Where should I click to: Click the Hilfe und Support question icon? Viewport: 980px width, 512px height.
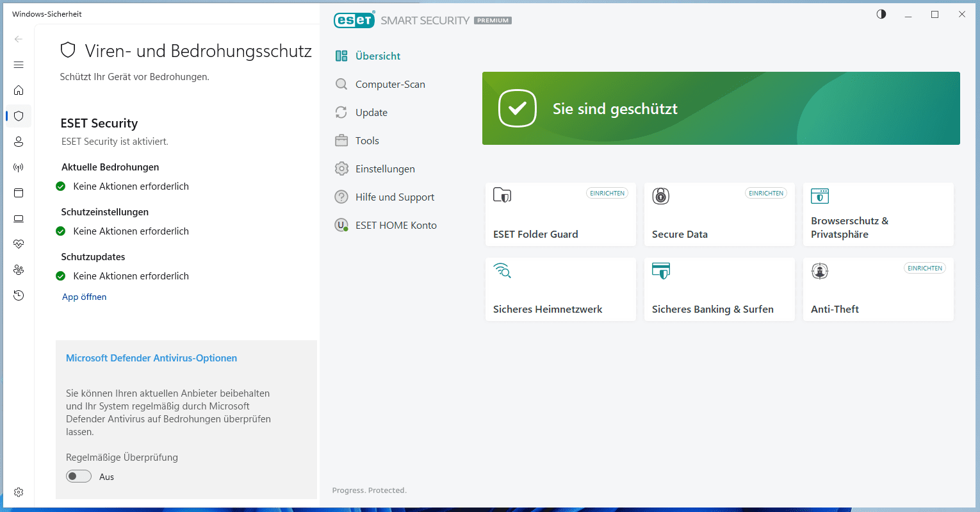[x=341, y=197]
